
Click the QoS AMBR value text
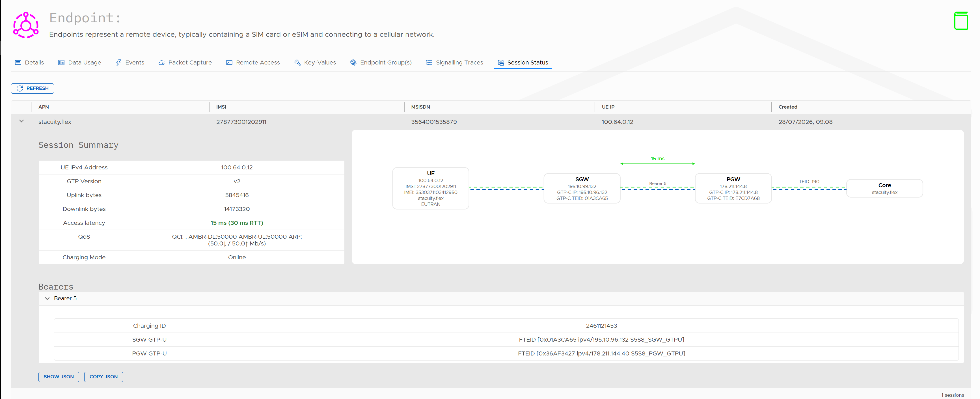coord(237,240)
